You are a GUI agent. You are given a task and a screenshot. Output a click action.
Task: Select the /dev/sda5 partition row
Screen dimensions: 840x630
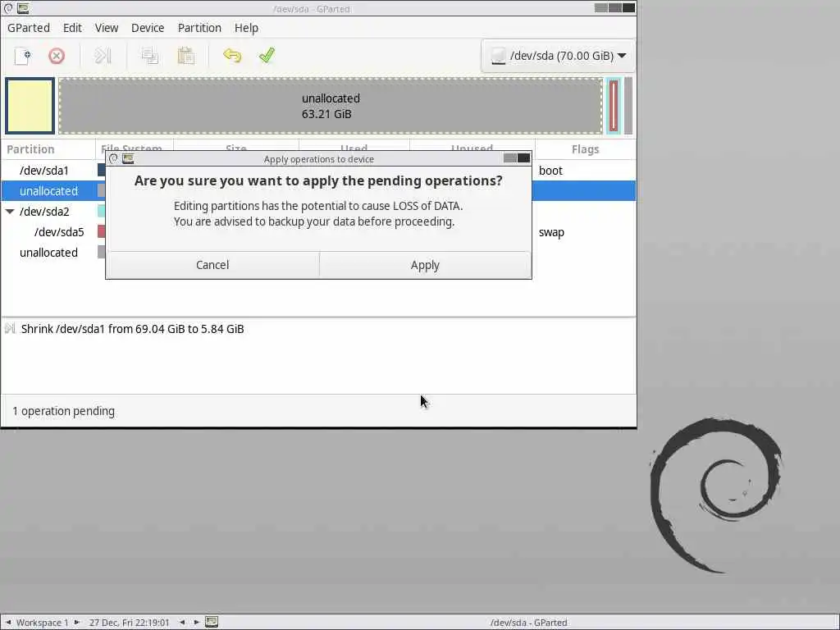pyautogui.click(x=319, y=232)
